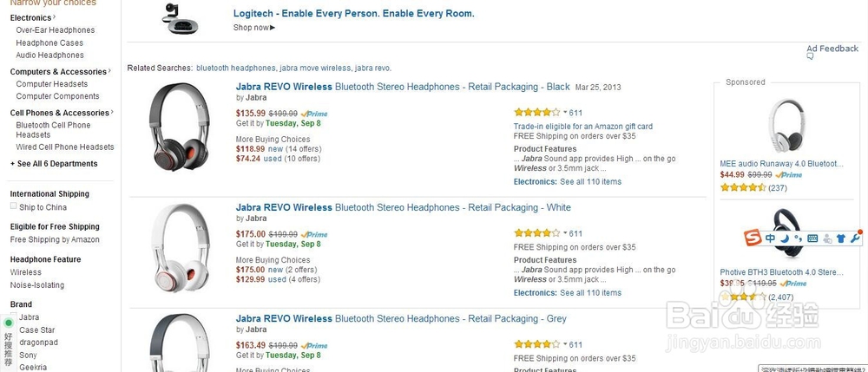Image resolution: width=868 pixels, height=372 pixels.
Task: Open rating dropdown for white Jabra REVO
Action: click(x=565, y=233)
